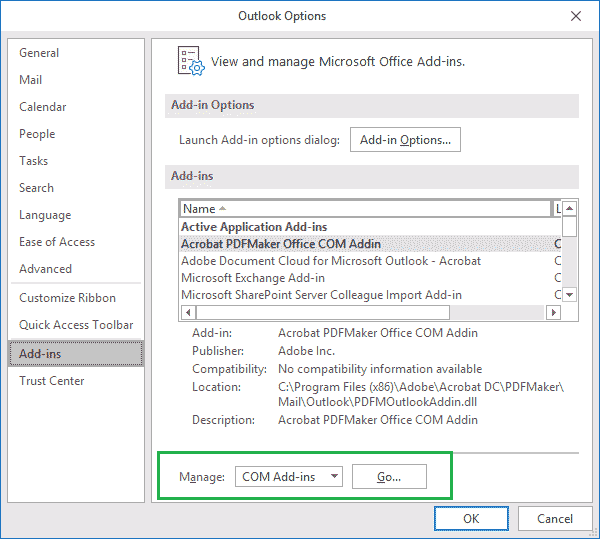
Task: Select the Add-ins category
Action: [76, 354]
